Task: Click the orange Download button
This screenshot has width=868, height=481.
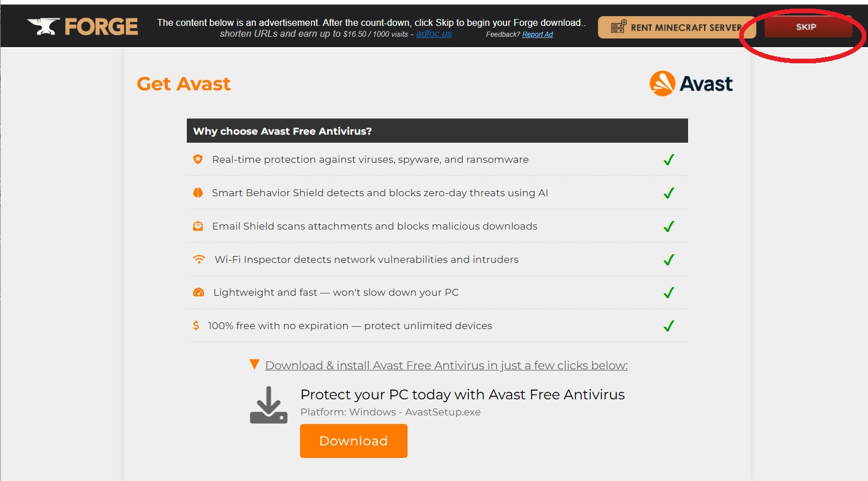Action: (354, 441)
